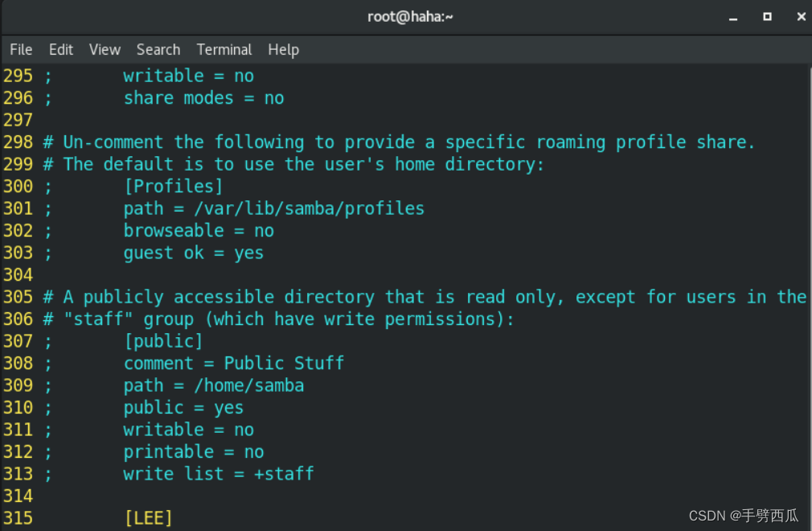Place cursor on [Profiles] section header
This screenshot has width=812, height=531.
174,187
